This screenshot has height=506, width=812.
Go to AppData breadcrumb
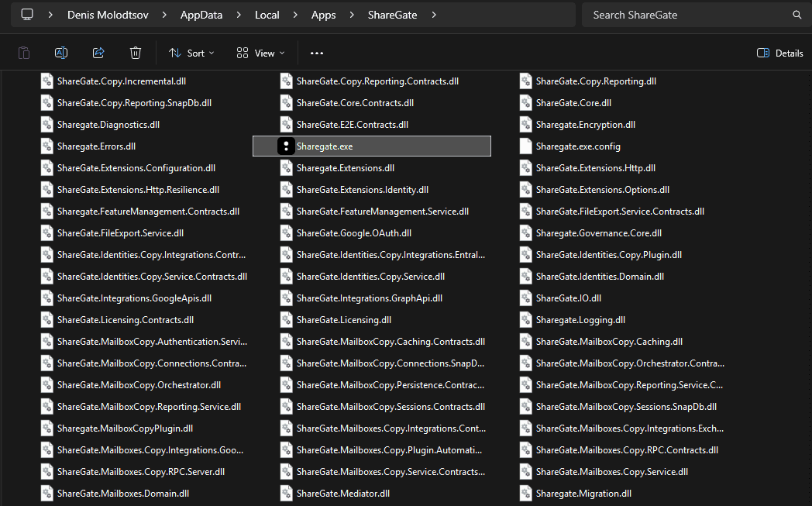click(x=201, y=15)
